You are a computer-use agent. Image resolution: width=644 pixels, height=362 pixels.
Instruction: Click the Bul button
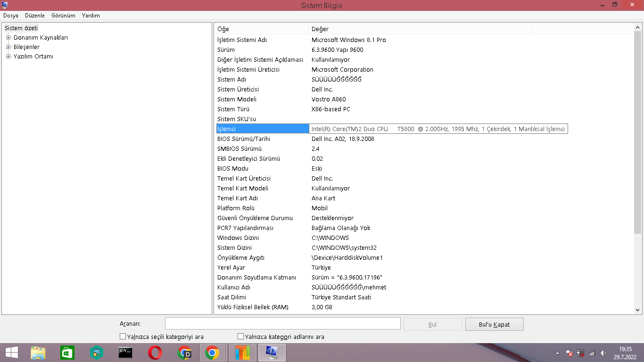point(433,324)
